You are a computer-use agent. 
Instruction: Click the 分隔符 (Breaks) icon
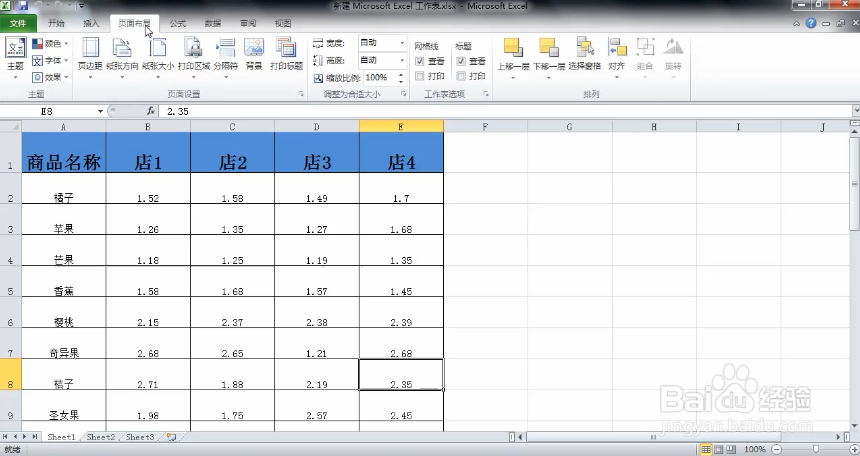tap(225, 48)
